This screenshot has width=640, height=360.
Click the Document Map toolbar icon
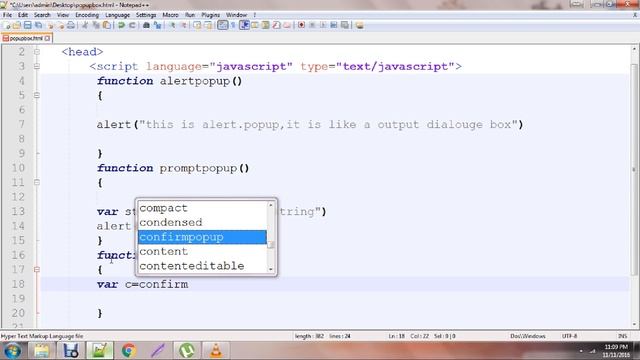(265, 25)
